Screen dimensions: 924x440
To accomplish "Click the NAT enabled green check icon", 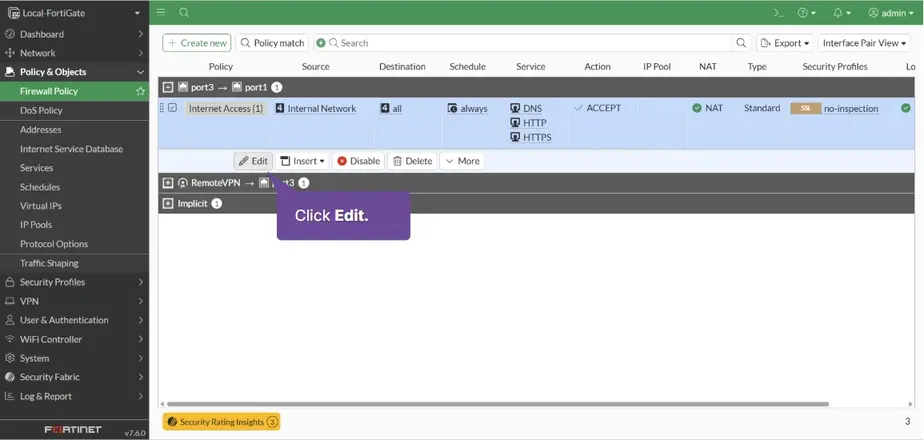I will point(697,108).
